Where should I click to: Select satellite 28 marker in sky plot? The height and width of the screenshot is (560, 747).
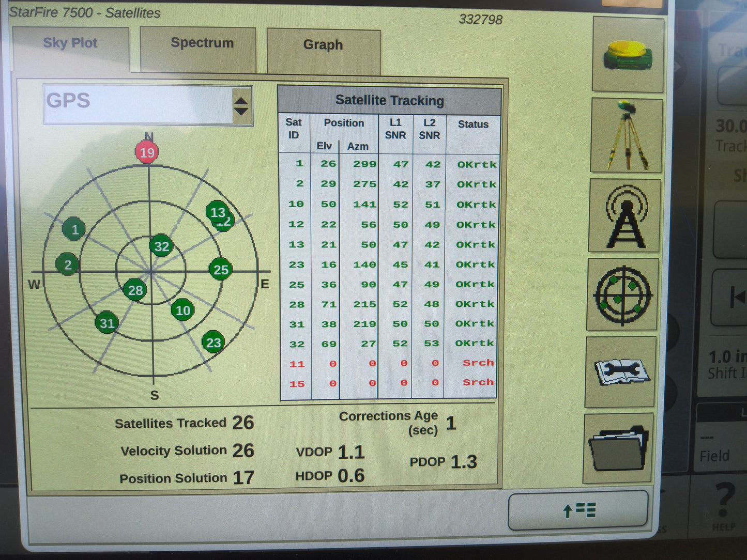point(135,290)
